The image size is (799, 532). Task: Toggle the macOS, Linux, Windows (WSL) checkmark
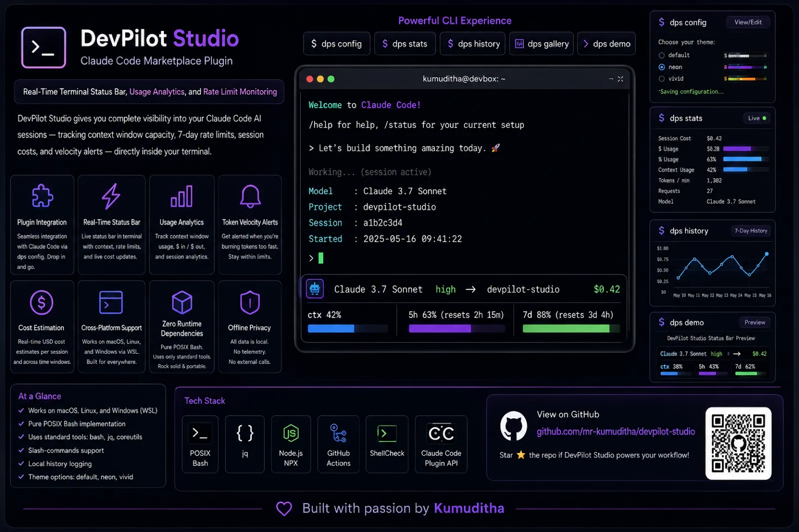[x=21, y=410]
